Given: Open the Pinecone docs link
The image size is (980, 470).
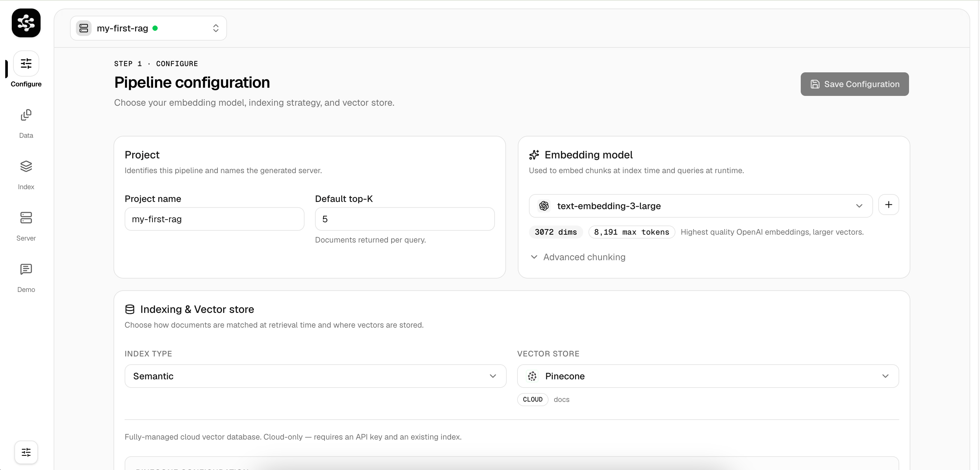Looking at the screenshot, I should pyautogui.click(x=562, y=400).
